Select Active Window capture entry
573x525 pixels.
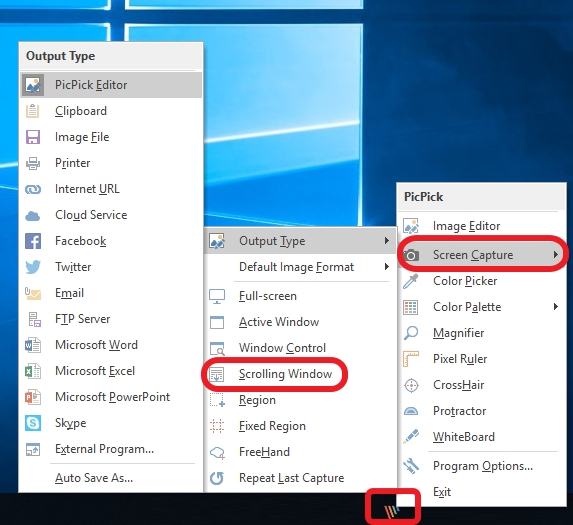click(x=300, y=322)
